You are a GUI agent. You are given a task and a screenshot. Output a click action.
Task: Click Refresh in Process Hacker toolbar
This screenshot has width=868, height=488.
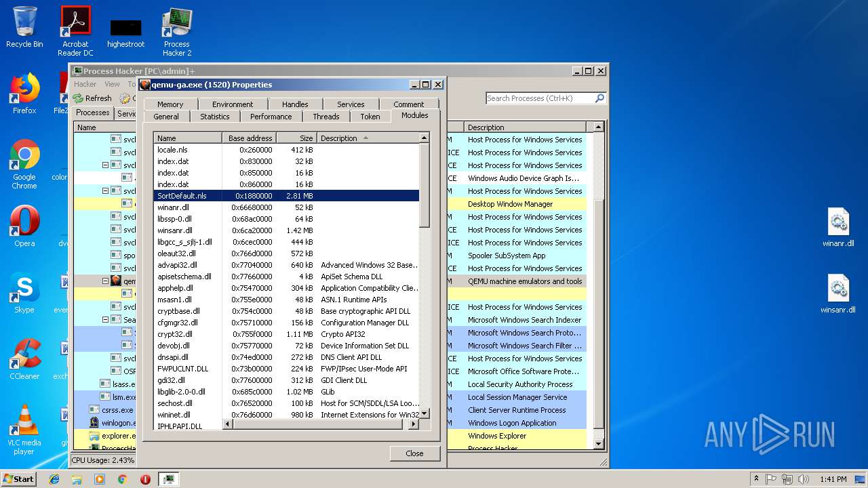pos(92,98)
